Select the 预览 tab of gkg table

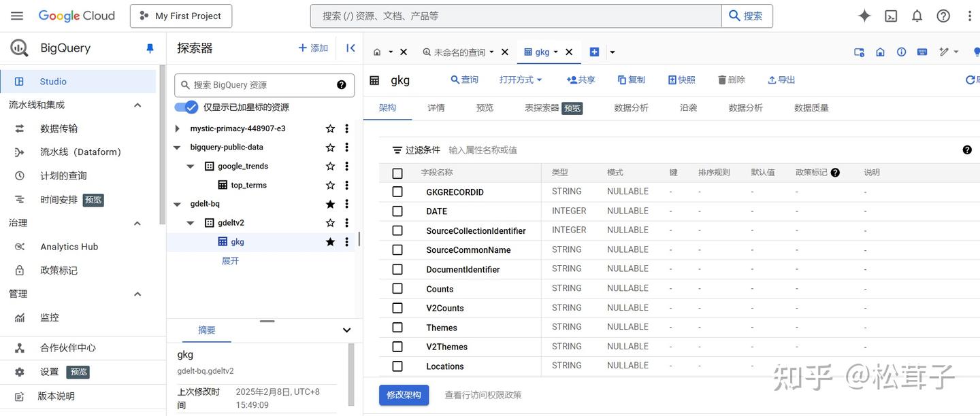pos(485,107)
